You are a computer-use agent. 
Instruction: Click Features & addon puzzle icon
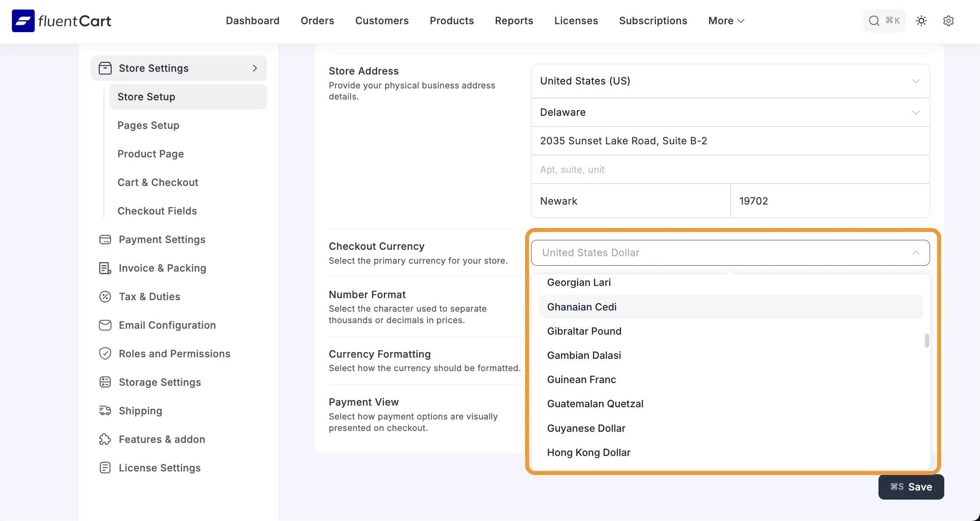(105, 439)
